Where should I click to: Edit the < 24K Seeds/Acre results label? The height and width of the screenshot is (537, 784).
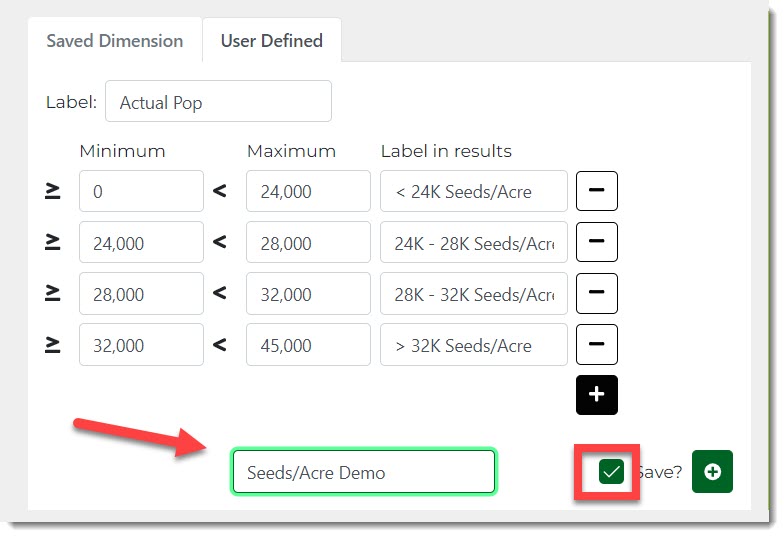point(473,191)
